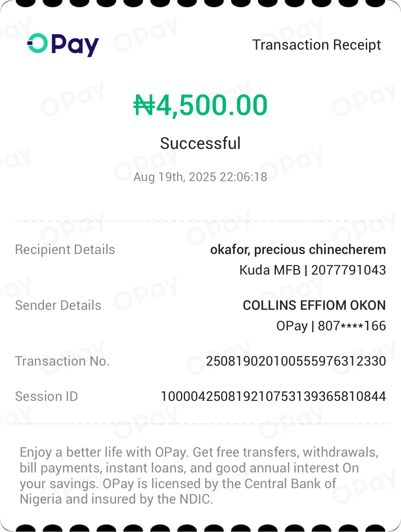Viewport: 401px width, 532px height.
Task: Click the OPay logo
Action: (63, 45)
